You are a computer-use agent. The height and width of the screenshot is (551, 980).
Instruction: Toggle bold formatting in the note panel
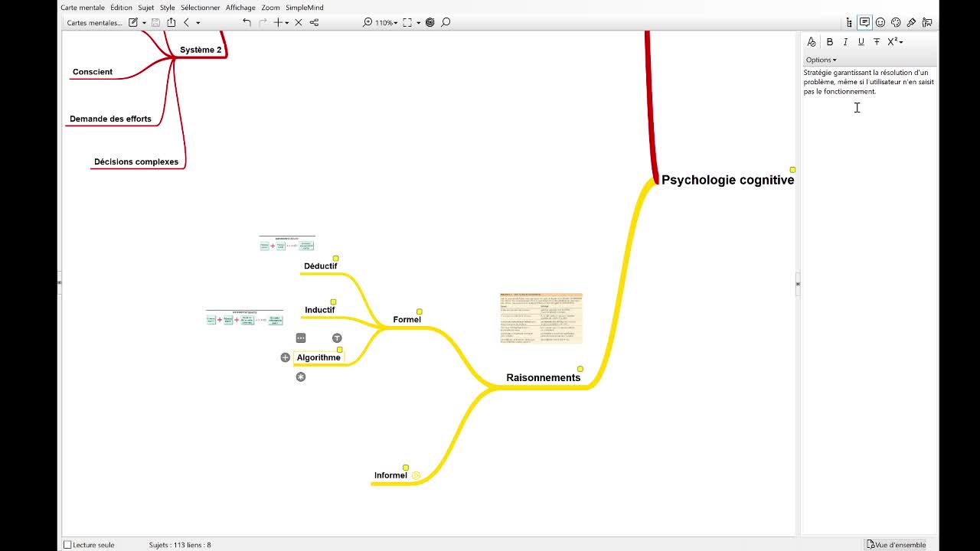pos(829,42)
